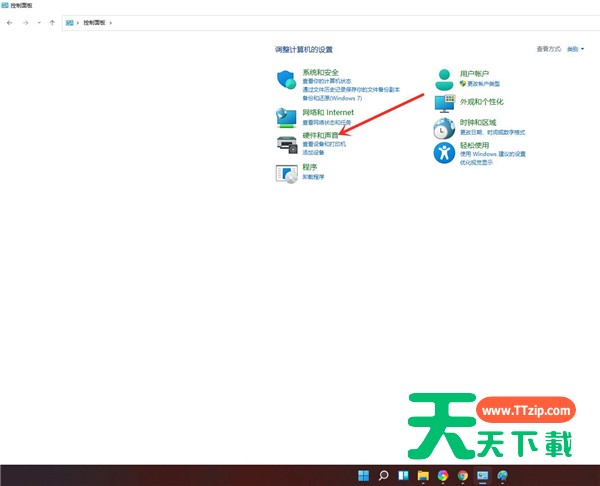Open the 轻松使用 heading link
600x486 pixels.
474,145
